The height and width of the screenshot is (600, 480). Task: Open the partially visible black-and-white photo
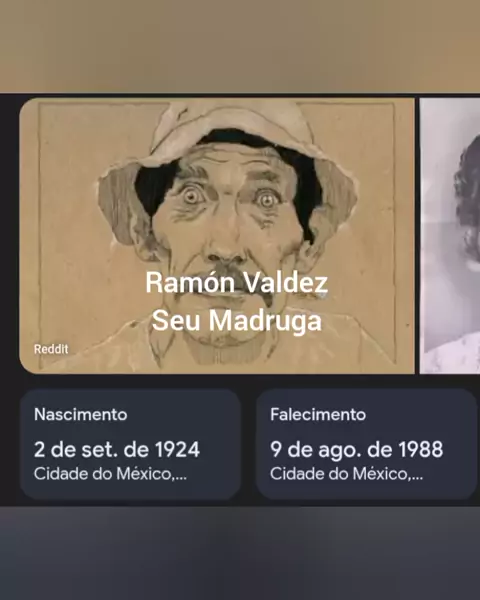point(450,236)
